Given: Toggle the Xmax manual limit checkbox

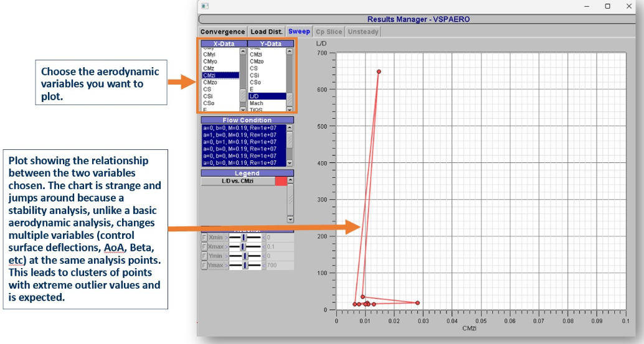Looking at the screenshot, I should pyautogui.click(x=204, y=247).
